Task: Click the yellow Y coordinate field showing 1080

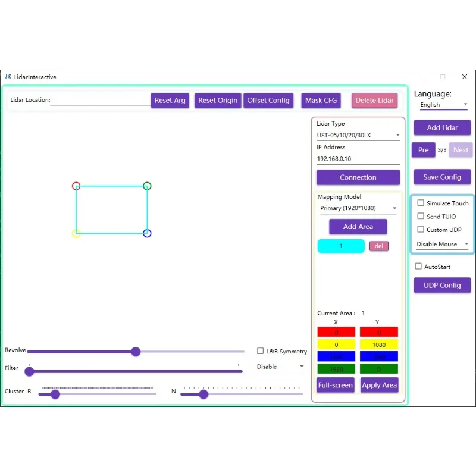Action: pos(379,345)
